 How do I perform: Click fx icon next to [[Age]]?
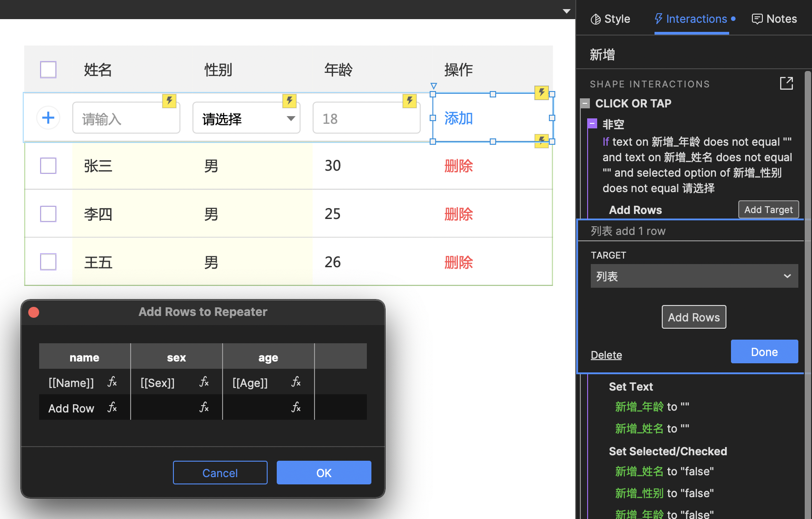click(x=296, y=382)
